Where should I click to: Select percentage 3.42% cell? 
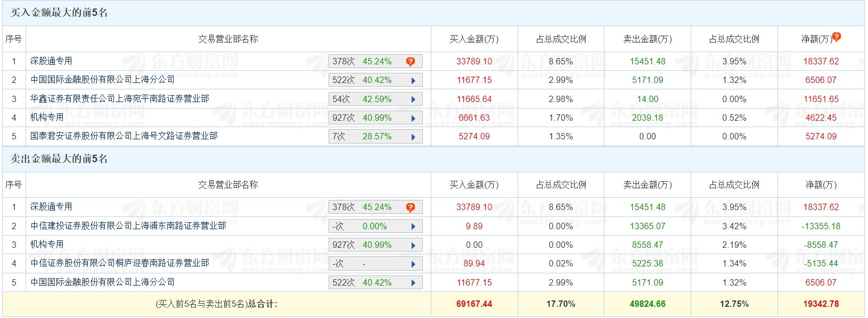point(734,226)
